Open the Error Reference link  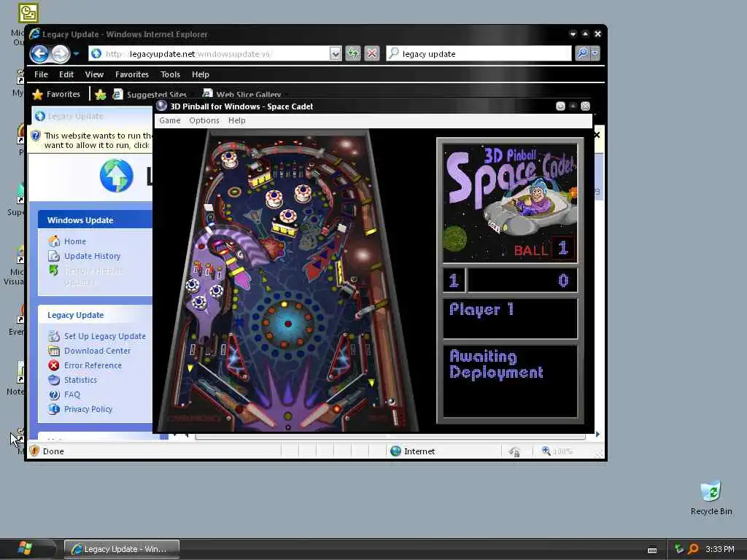point(93,366)
